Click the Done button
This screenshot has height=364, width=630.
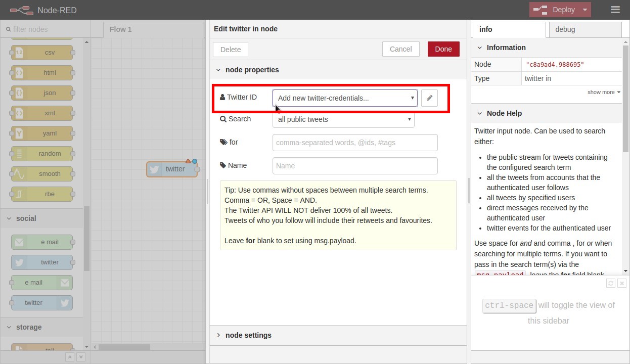tap(443, 49)
